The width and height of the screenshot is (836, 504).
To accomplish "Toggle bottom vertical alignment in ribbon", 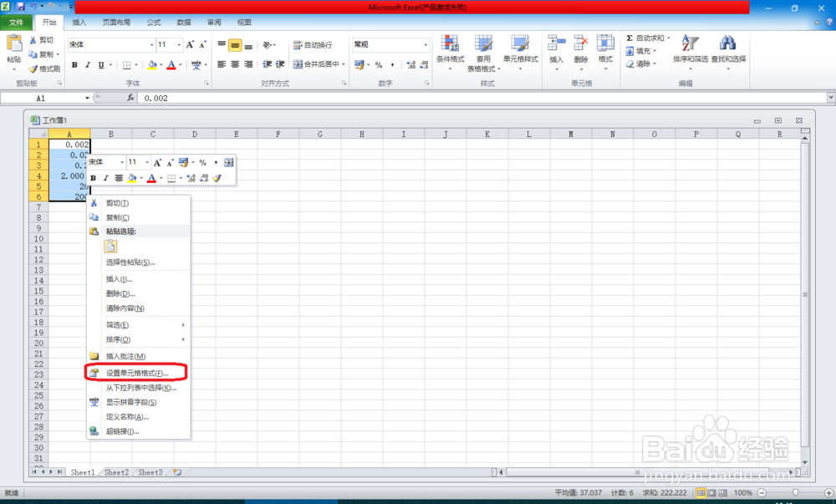I will pos(248,45).
